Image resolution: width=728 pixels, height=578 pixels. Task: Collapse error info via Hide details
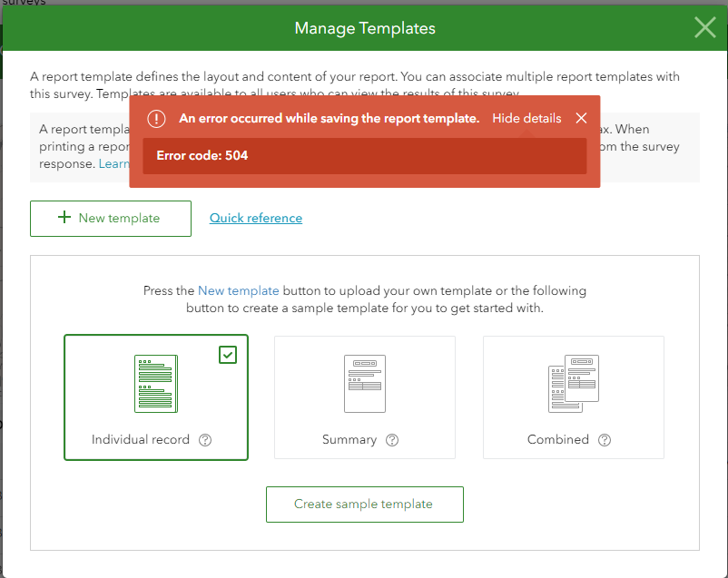[x=526, y=119]
